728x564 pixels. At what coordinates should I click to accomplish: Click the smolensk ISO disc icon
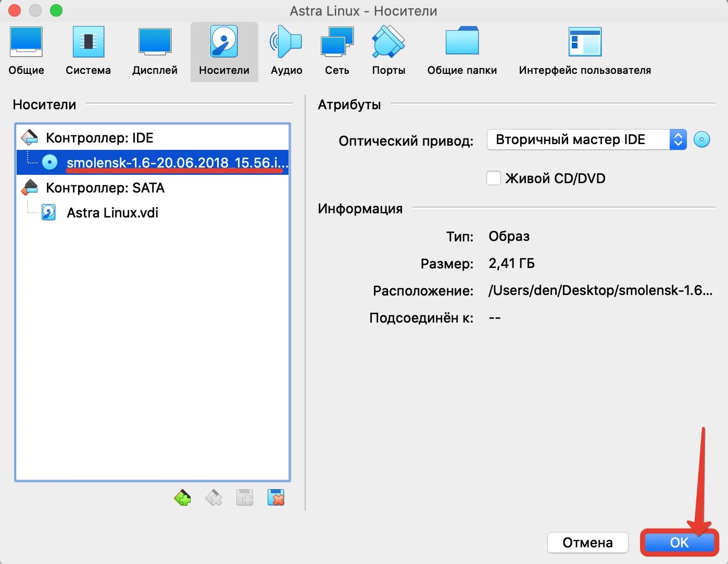pos(49,162)
